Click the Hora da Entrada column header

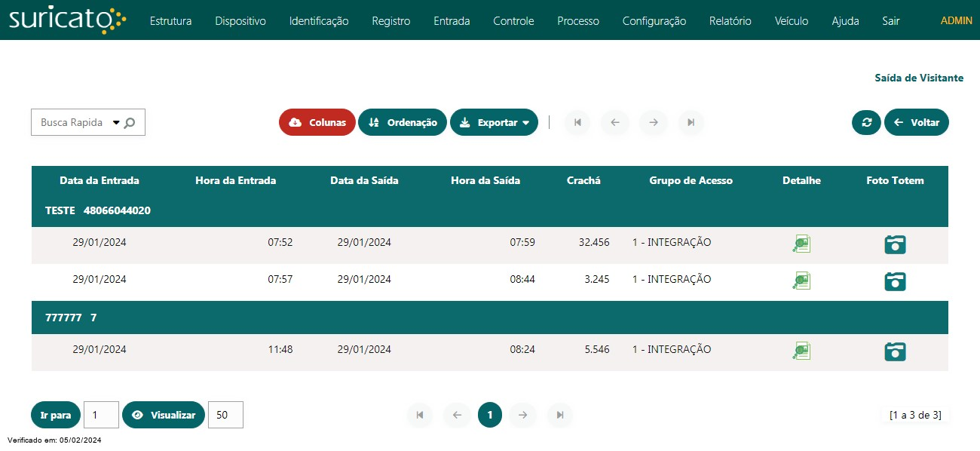click(236, 180)
